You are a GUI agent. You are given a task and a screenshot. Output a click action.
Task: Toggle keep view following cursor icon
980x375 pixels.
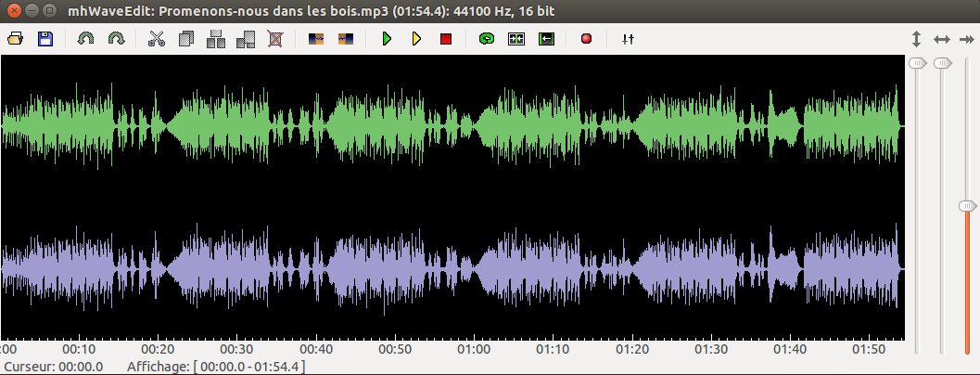516,39
